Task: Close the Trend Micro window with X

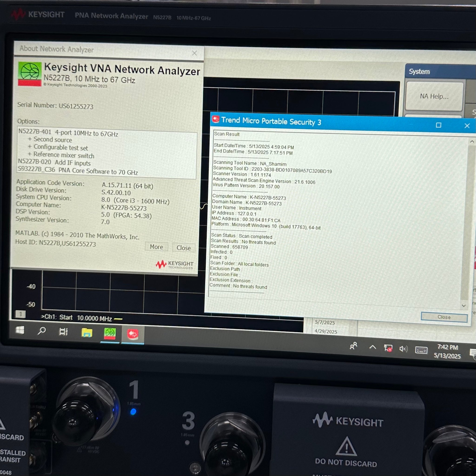Action: [x=467, y=126]
